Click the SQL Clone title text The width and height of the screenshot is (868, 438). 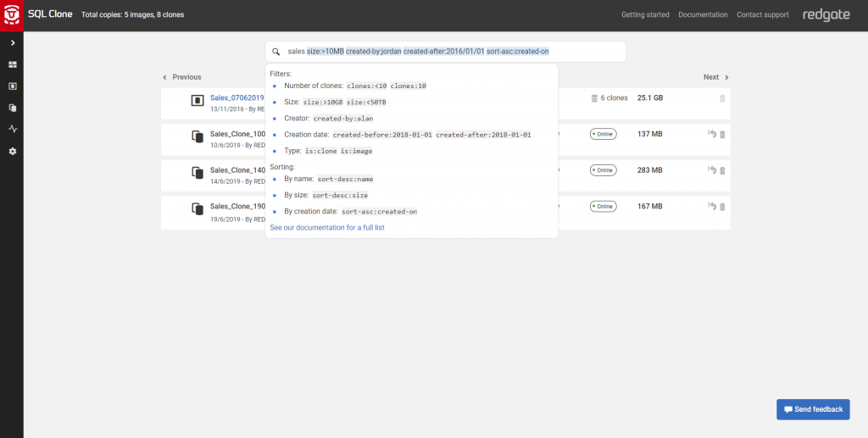[50, 14]
